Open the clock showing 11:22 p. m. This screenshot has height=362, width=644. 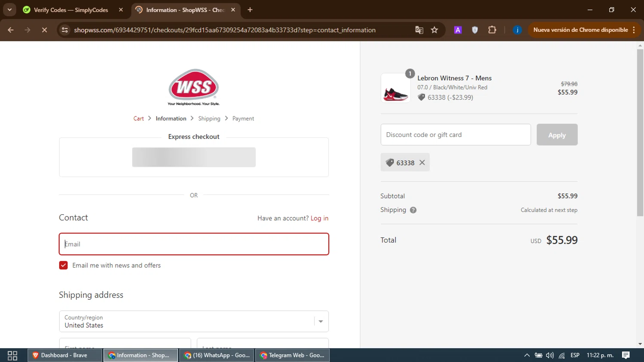(x=600, y=356)
